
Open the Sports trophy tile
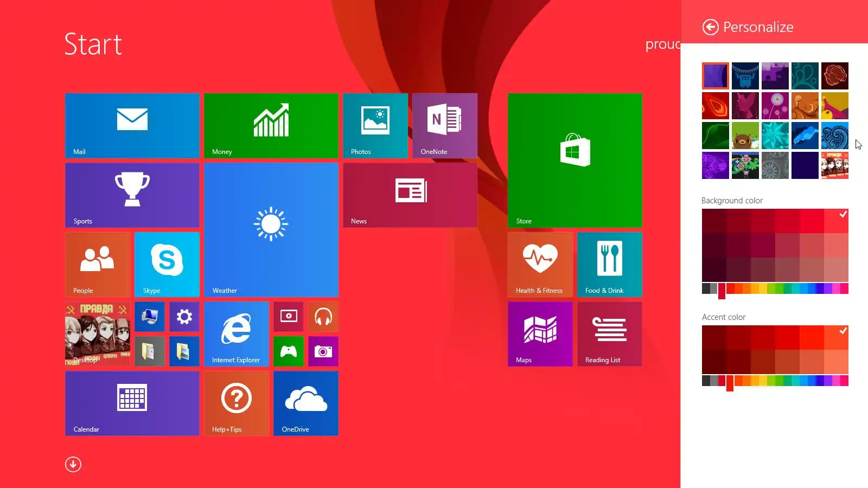coord(132,195)
